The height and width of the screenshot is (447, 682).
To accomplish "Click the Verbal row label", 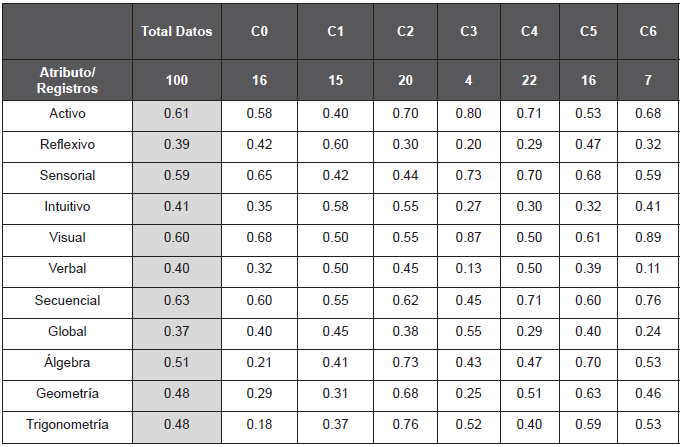I will tap(67, 269).
